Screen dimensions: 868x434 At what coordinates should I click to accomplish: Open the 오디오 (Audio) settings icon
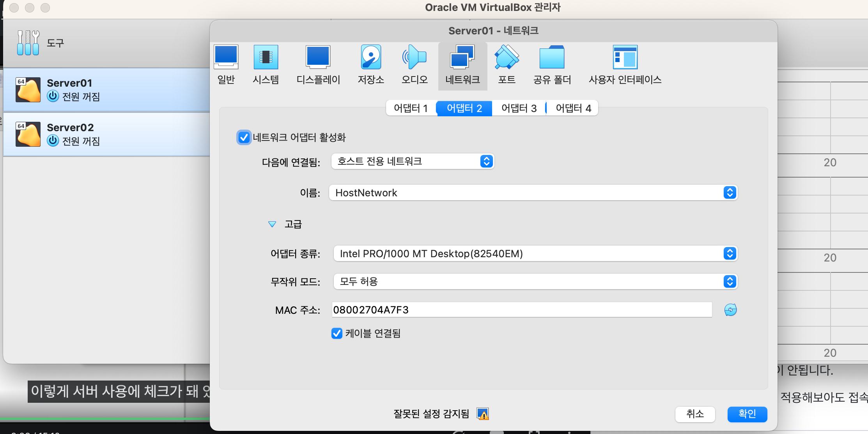coord(415,58)
